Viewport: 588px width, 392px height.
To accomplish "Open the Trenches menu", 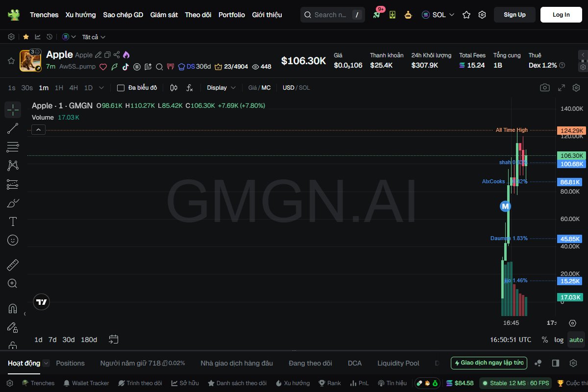I will (44, 15).
